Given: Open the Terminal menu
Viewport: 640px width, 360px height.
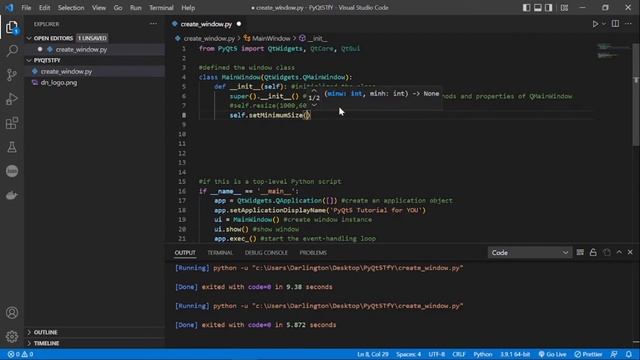Looking at the screenshot, I should [x=161, y=8].
